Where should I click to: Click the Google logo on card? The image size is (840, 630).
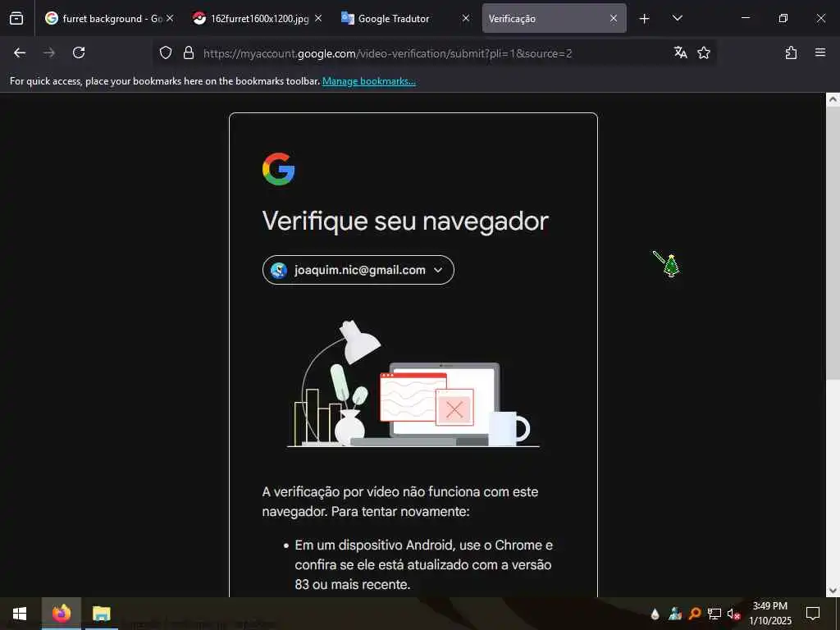point(279,169)
